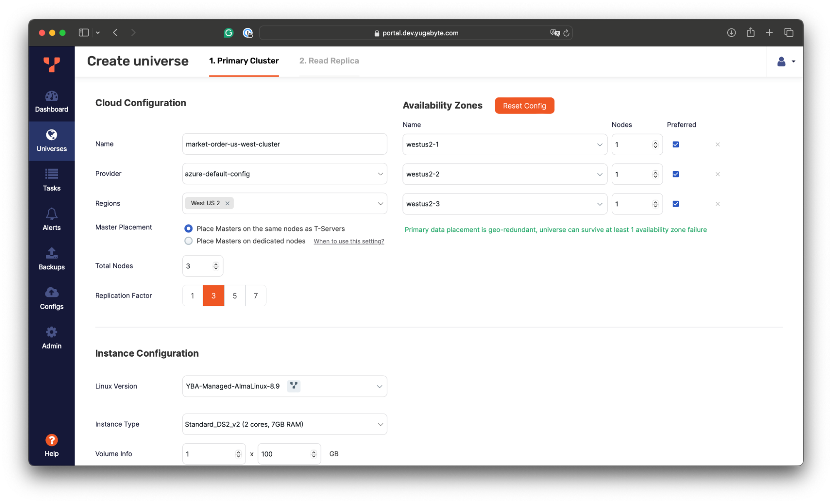Viewport: 832px width, 504px height.
Task: Select replication factor 5
Action: point(235,295)
